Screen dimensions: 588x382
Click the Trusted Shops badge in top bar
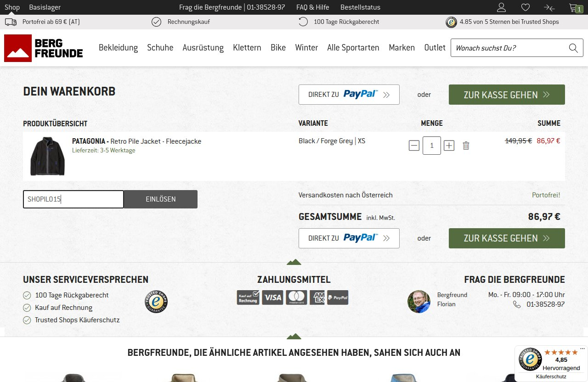coord(452,22)
